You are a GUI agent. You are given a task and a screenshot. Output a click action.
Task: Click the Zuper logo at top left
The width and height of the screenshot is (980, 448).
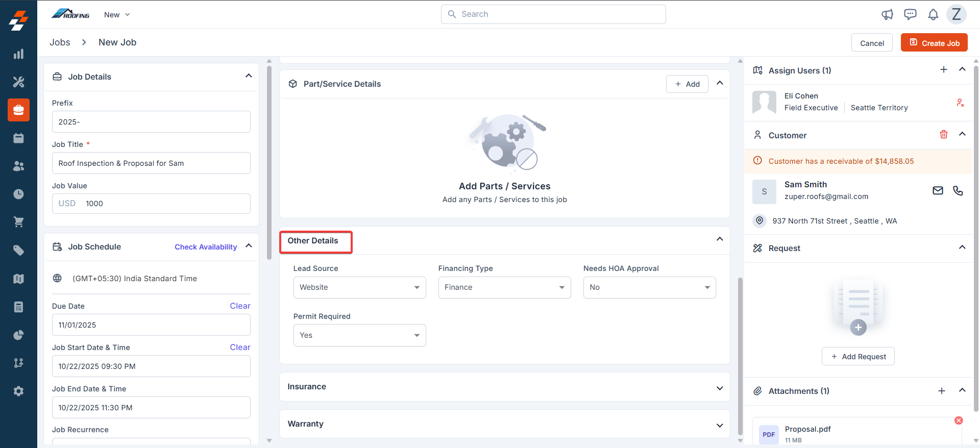coord(18,20)
